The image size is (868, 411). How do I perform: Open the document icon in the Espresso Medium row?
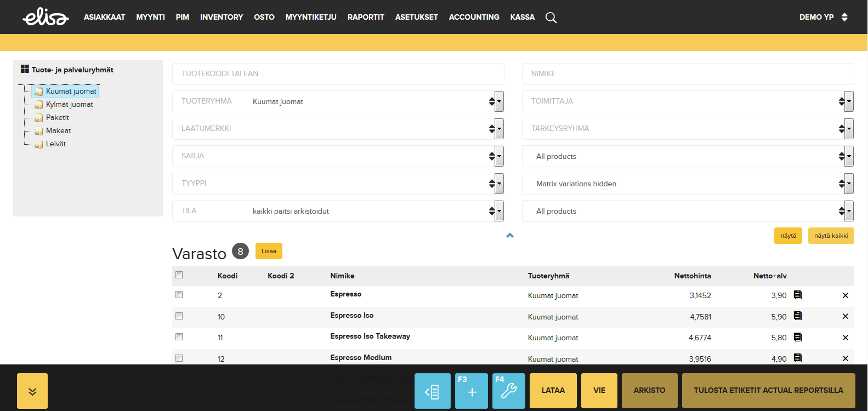click(x=798, y=358)
